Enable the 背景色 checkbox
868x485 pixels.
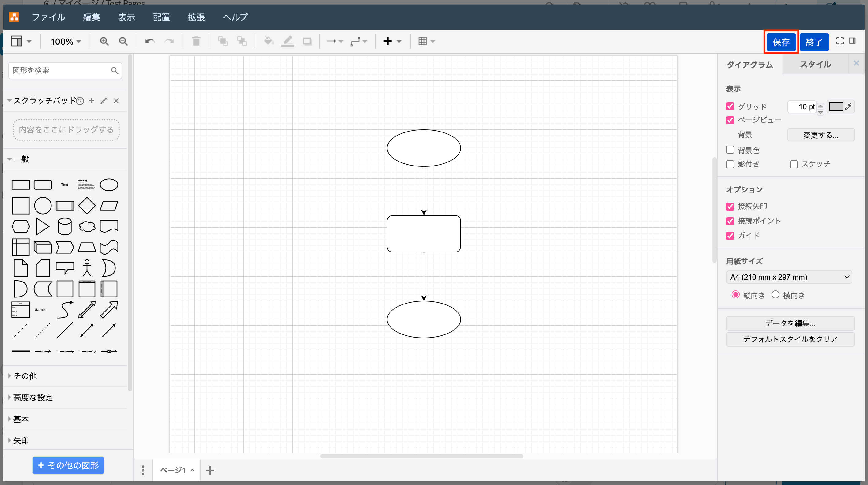(x=730, y=150)
